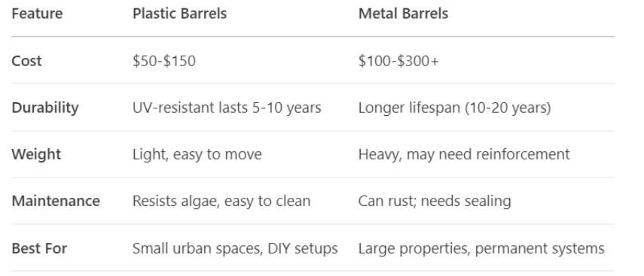Screen dimensions: 644x276
Task: Select the Durability row label
Action: pyautogui.click(x=45, y=108)
